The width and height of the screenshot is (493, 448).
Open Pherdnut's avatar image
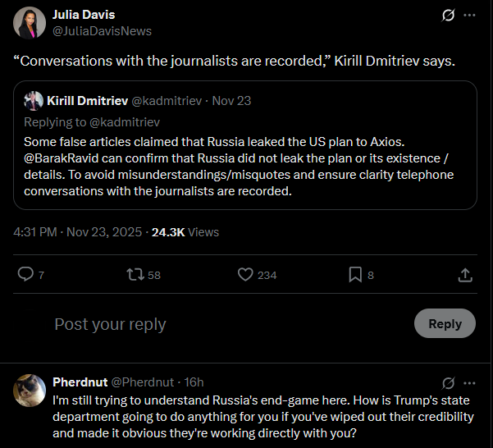[x=30, y=391]
